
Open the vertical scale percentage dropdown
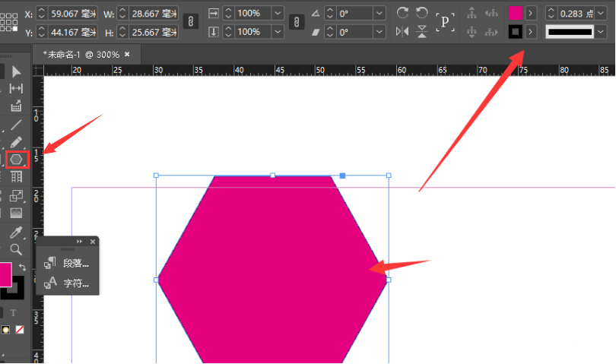click(278, 31)
